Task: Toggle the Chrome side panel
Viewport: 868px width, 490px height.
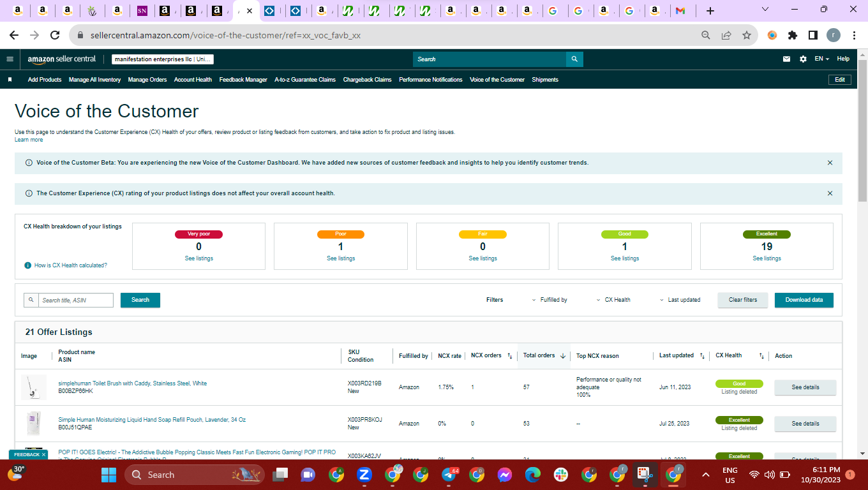Action: point(813,35)
